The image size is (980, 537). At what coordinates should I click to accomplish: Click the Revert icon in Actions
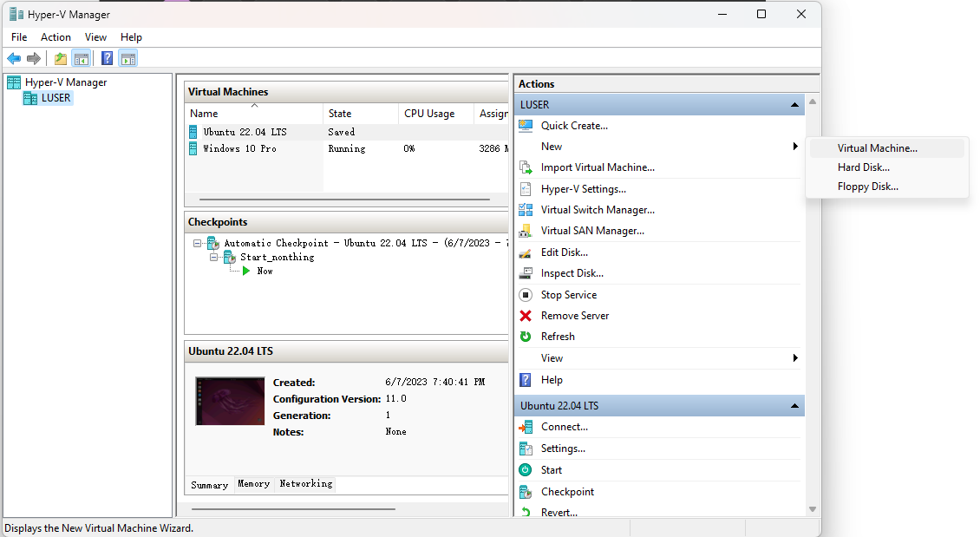tap(526, 512)
